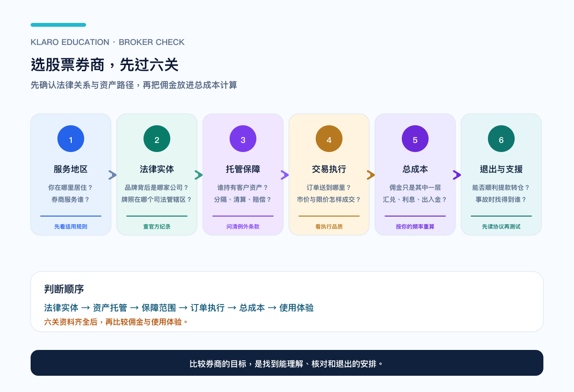Click the footer note 先看适用规则
Viewport: 574px width, 392px height.
point(71,227)
